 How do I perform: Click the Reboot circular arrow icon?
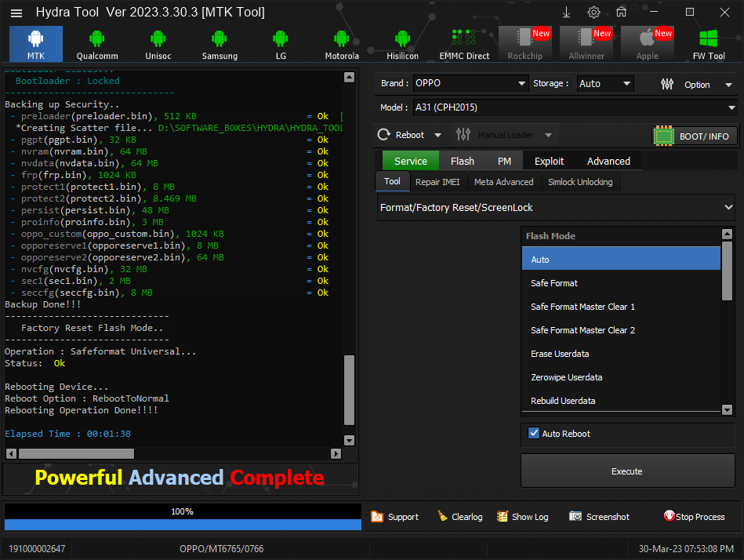point(384,135)
